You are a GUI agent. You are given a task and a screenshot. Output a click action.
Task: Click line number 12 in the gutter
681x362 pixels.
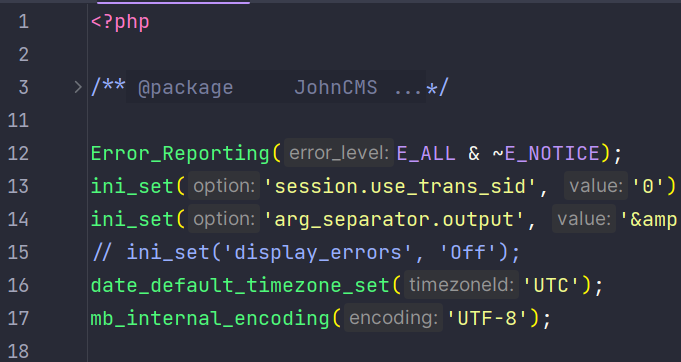click(x=18, y=153)
